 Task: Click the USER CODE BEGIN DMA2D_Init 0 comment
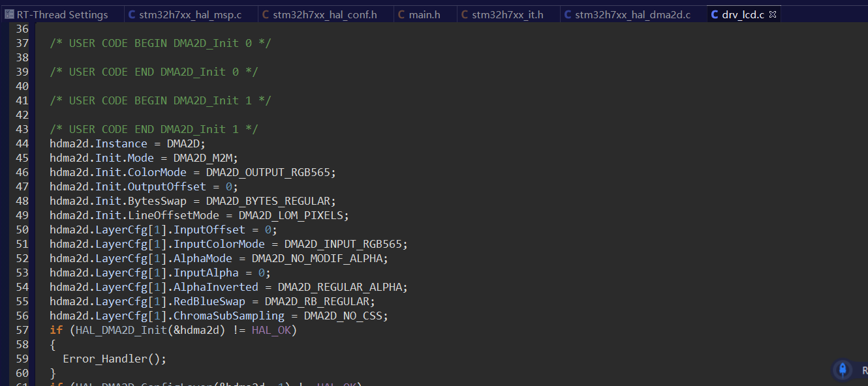pos(161,43)
